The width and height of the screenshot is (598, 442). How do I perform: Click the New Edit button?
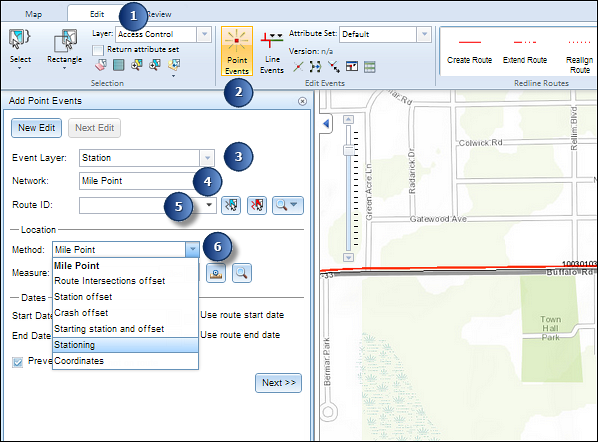point(37,128)
